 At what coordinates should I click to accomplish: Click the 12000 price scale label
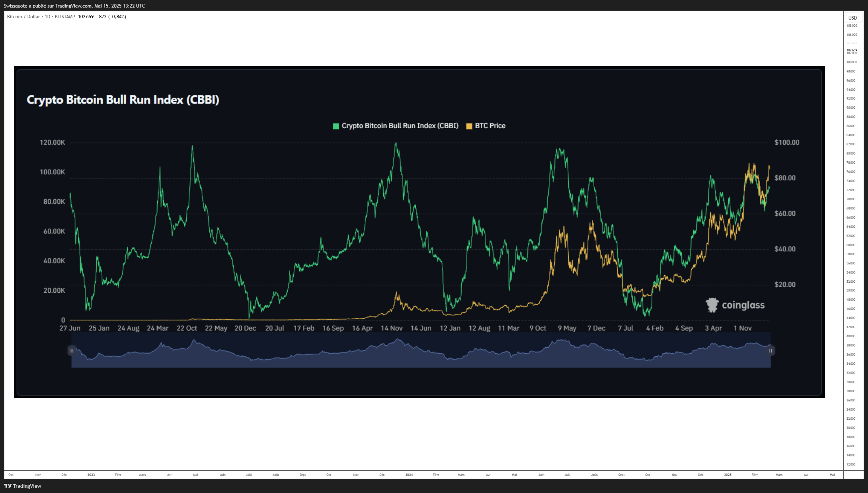pos(851,464)
